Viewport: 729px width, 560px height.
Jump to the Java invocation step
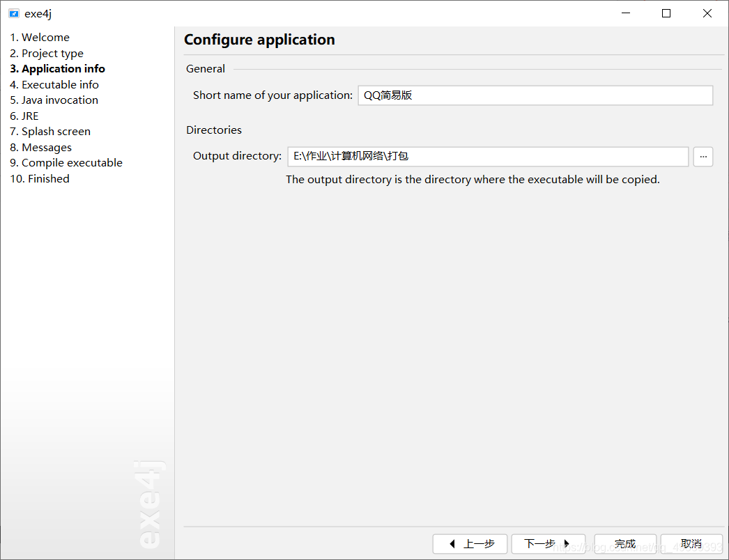(54, 100)
